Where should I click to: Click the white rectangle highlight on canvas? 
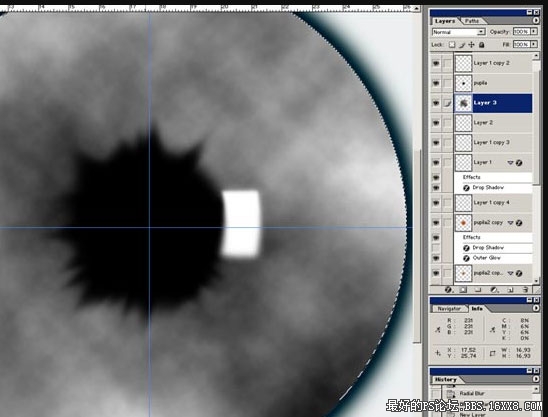click(241, 224)
